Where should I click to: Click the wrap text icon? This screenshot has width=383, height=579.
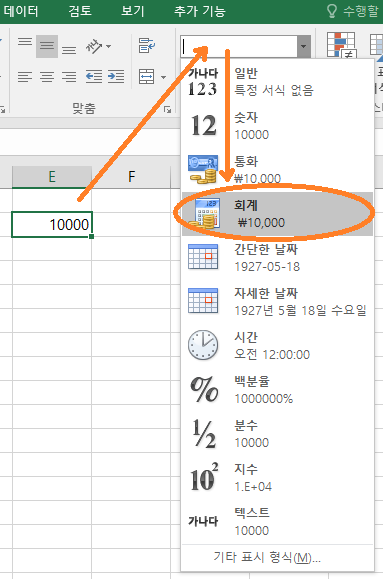(x=147, y=45)
